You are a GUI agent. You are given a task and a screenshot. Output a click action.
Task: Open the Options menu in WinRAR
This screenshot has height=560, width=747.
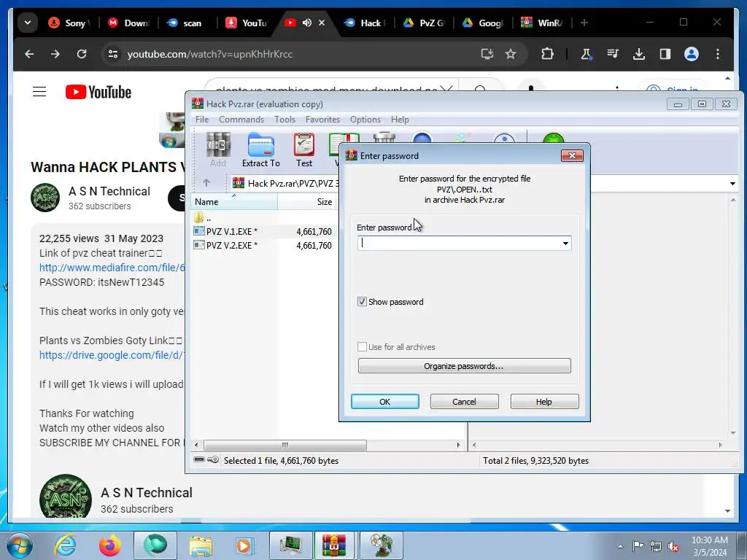point(365,120)
